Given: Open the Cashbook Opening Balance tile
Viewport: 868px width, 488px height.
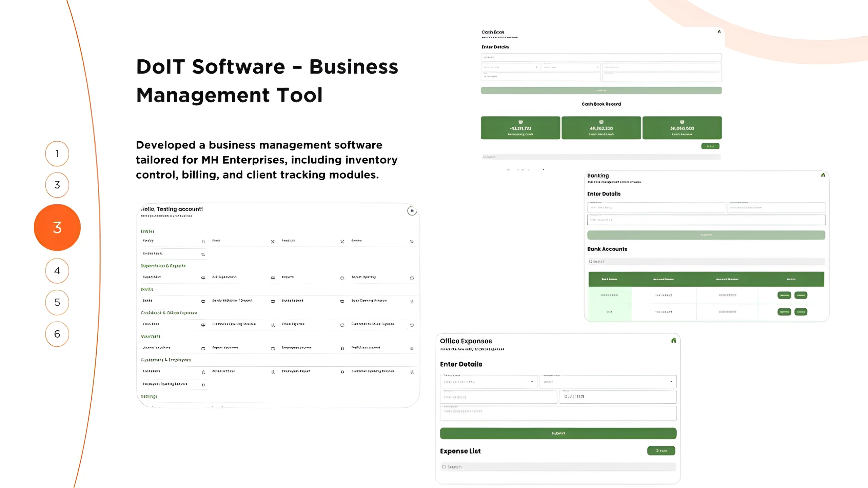Looking at the screenshot, I should tap(243, 324).
